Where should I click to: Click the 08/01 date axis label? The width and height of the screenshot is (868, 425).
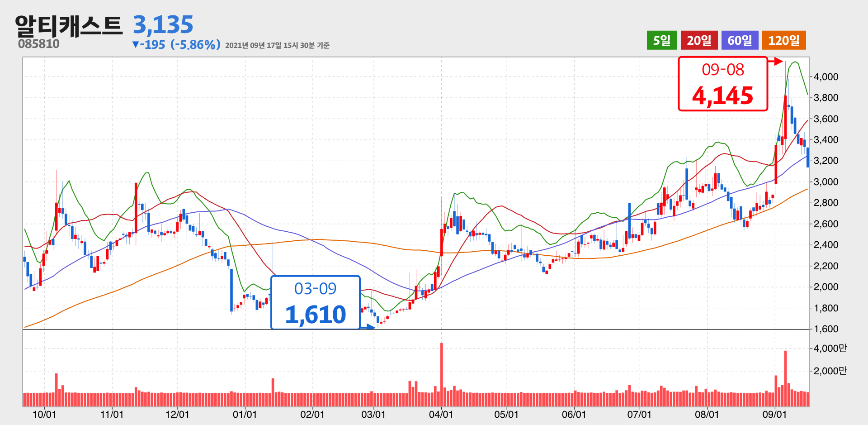tap(707, 414)
